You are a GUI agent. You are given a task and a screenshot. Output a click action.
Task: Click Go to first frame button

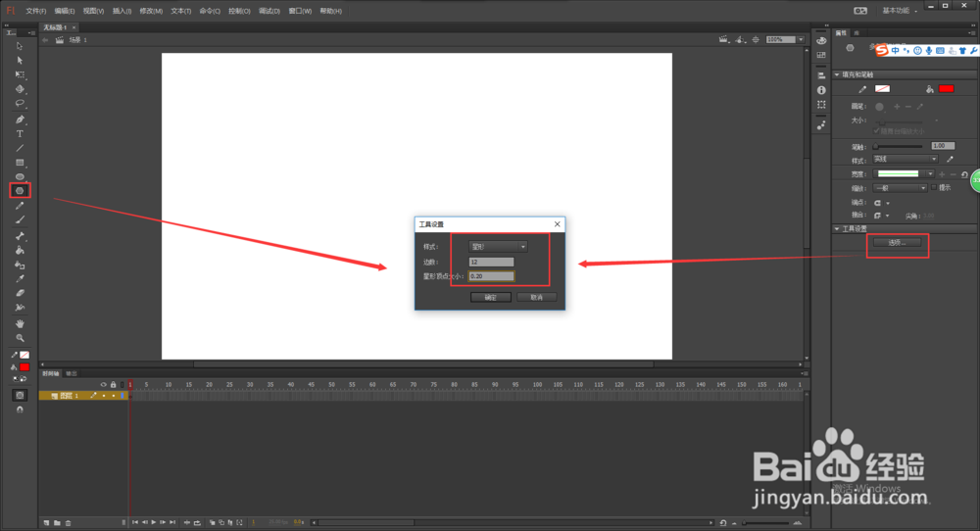pyautogui.click(x=135, y=523)
